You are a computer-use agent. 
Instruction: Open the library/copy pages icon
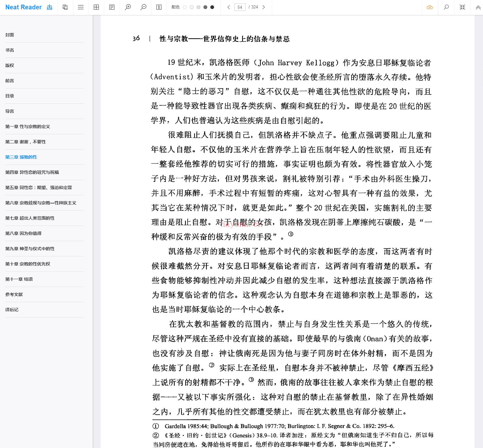(x=65, y=7)
